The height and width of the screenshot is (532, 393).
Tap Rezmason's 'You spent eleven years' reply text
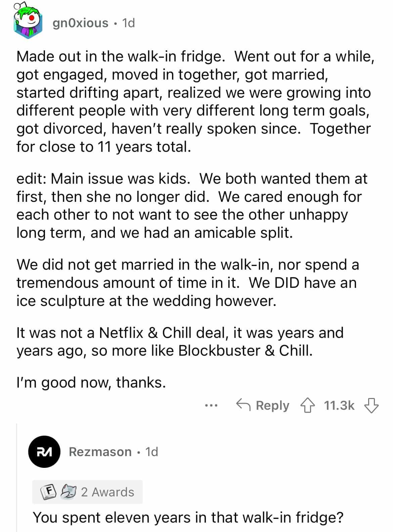tap(188, 517)
